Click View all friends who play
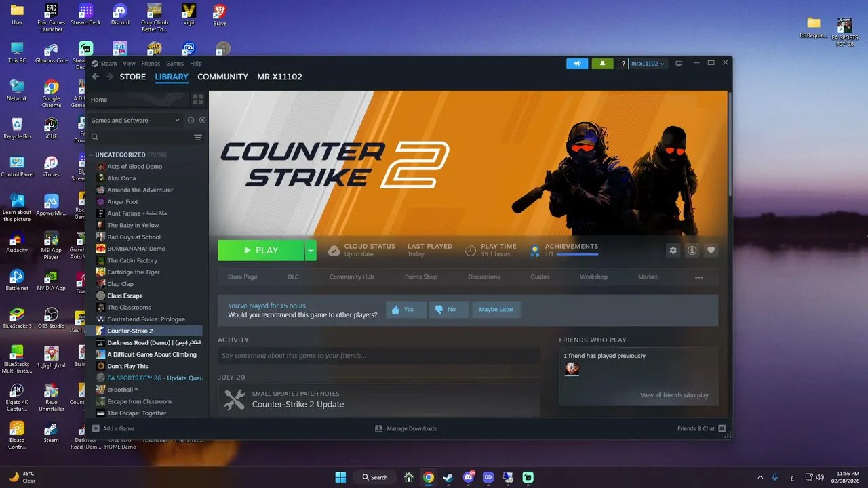The image size is (868, 488). tap(674, 395)
